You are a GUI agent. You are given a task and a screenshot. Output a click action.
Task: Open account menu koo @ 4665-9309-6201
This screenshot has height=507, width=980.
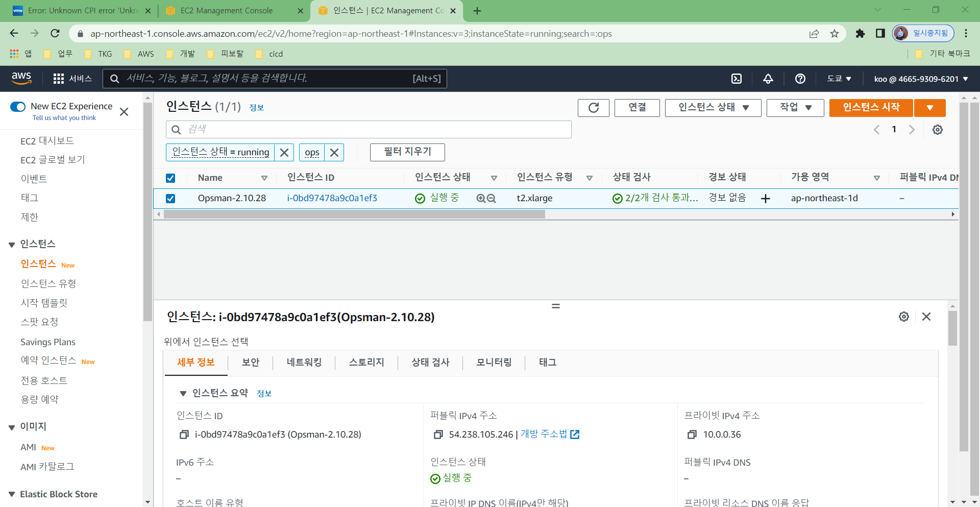tap(921, 79)
